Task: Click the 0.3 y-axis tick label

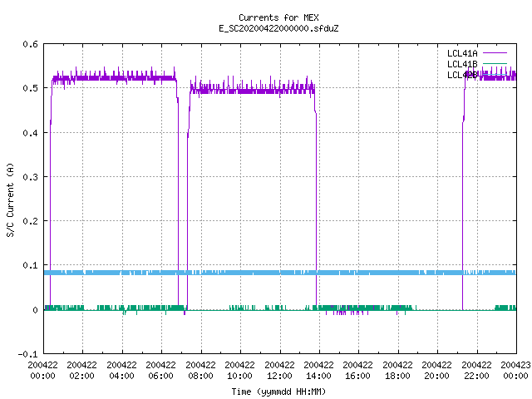Action: (30, 177)
